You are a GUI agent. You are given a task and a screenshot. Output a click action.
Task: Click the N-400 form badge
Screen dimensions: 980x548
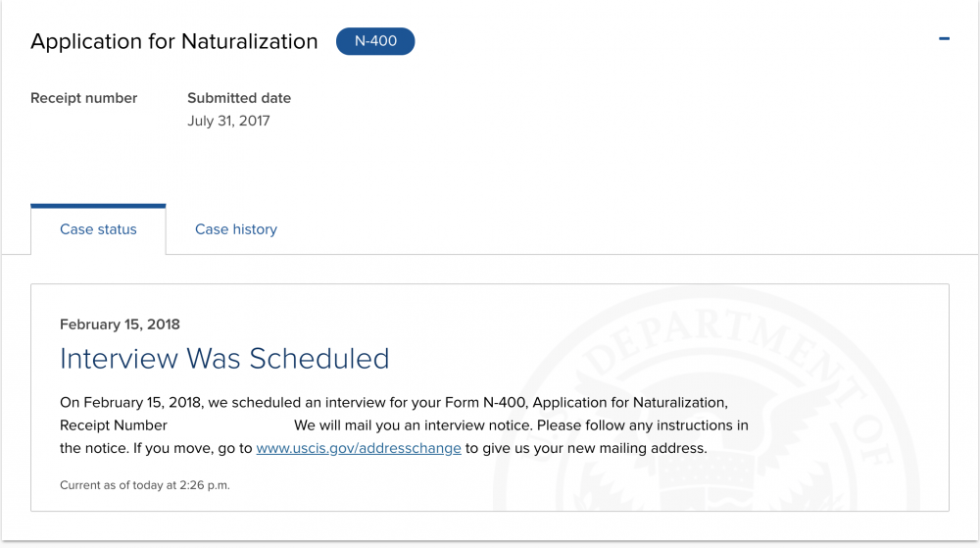[x=375, y=41]
